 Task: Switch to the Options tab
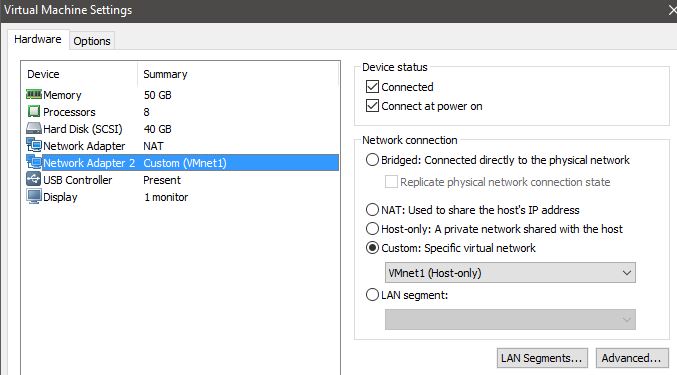[x=92, y=41]
